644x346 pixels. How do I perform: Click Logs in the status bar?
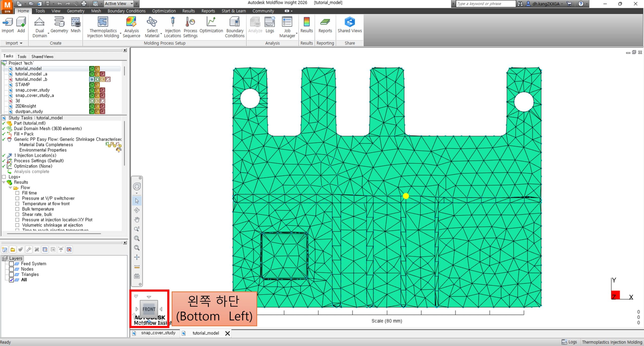tap(570, 342)
